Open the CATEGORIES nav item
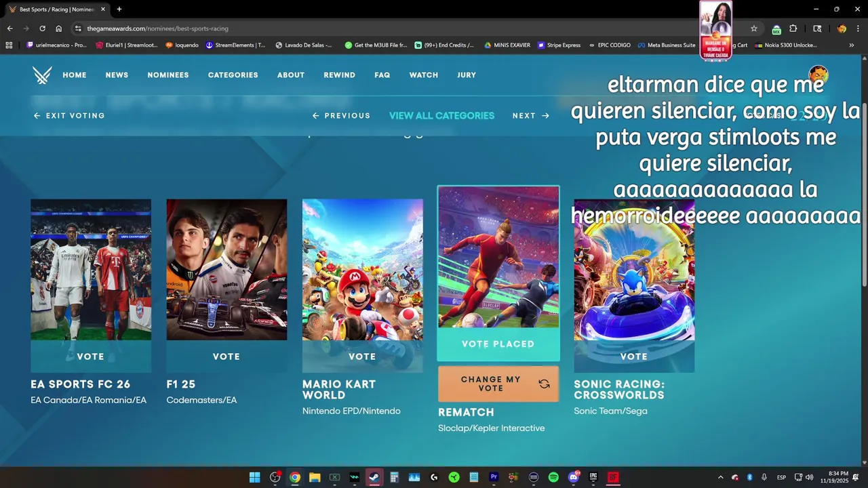Screen dimensions: 868x488 click(233, 75)
